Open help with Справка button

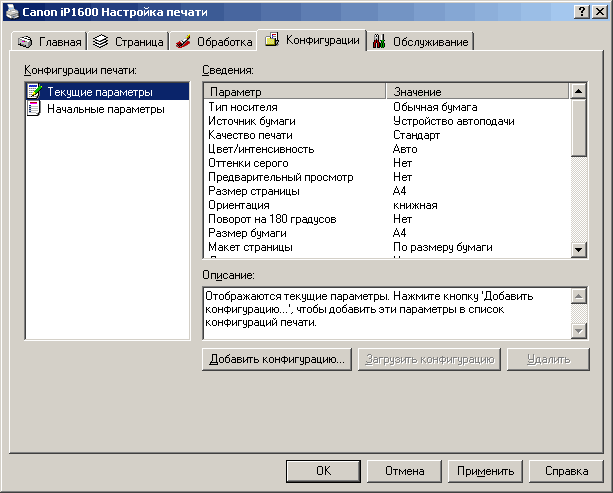(566, 471)
